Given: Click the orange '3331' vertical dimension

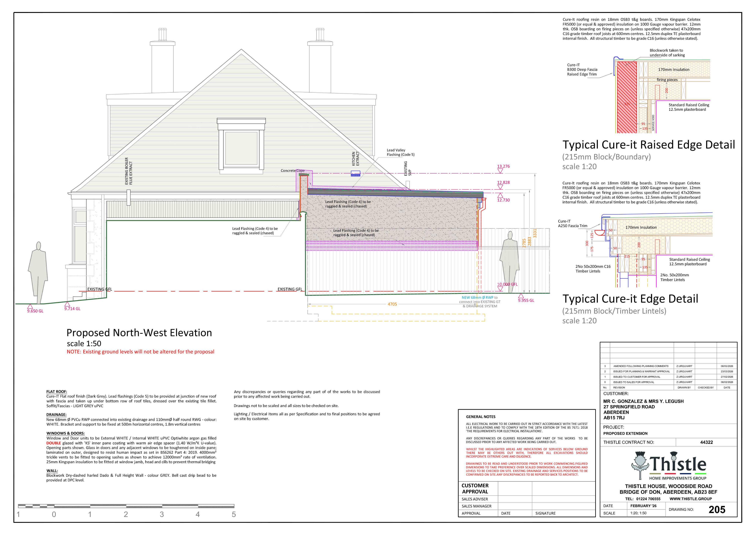Looking at the screenshot, I should [x=535, y=233].
